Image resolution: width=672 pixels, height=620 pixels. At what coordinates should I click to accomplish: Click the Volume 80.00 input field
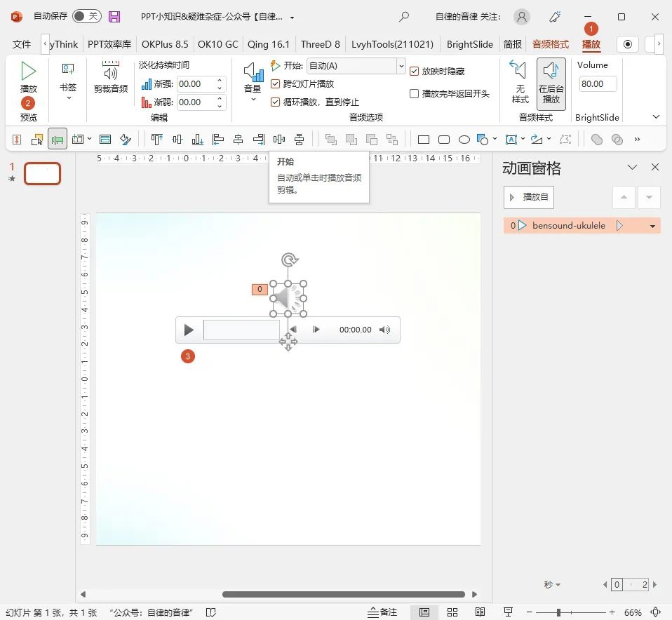[598, 84]
